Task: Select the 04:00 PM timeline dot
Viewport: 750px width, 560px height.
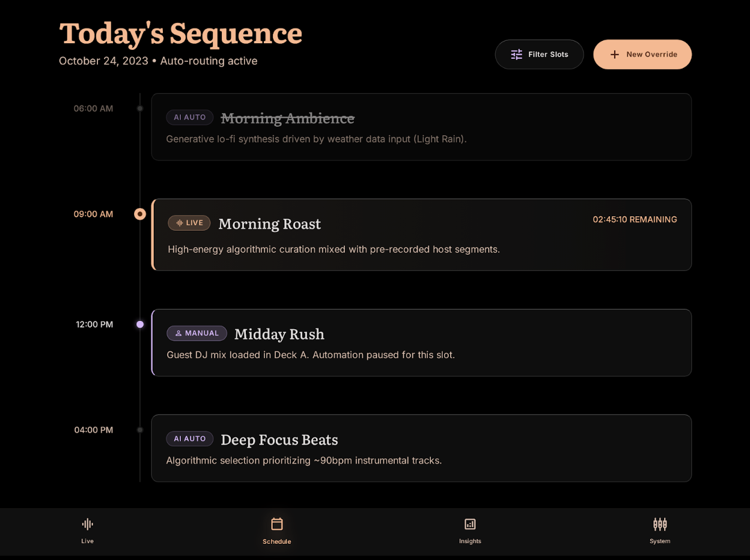Action: pos(140,430)
